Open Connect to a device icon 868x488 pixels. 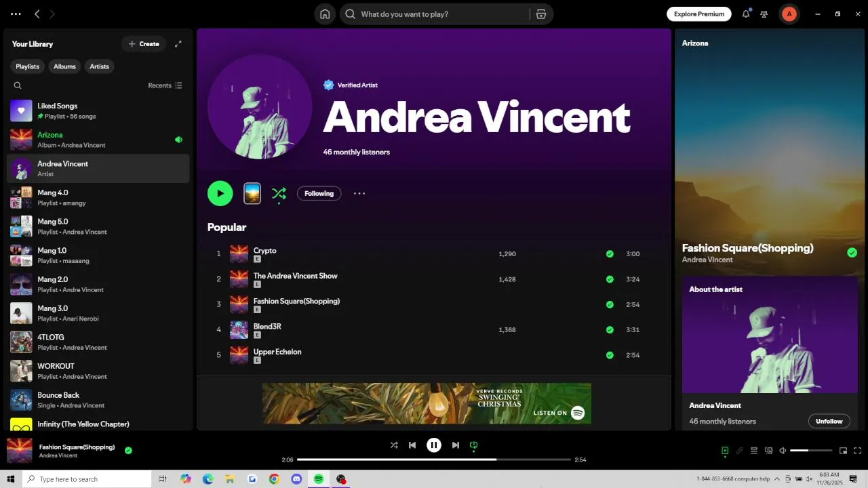pos(768,451)
